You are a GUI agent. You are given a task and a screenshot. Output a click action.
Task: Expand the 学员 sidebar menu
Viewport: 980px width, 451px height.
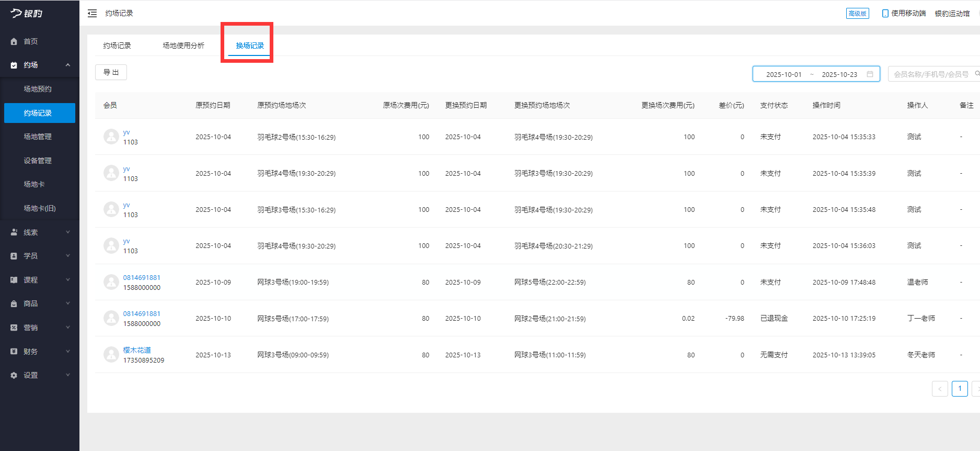[x=40, y=256]
